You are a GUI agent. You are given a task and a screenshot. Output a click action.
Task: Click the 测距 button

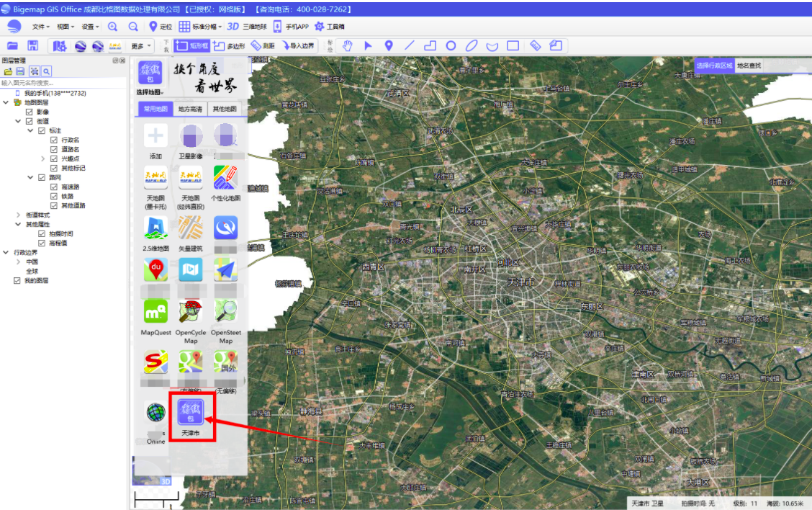click(x=263, y=45)
